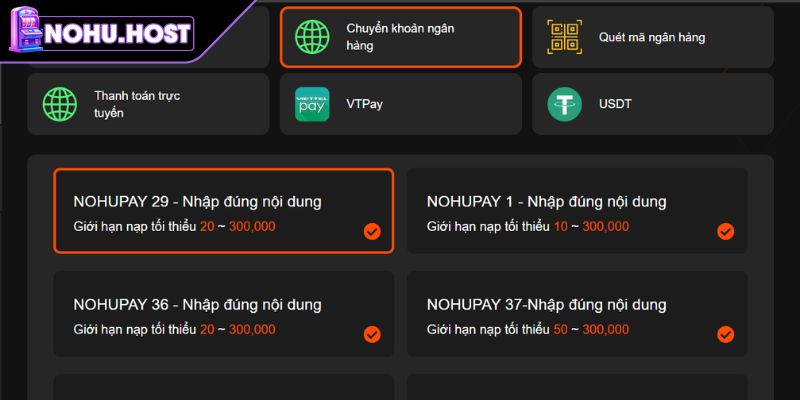
Task: Open the Thanh toán trực tuyến payment option
Action: [148, 104]
